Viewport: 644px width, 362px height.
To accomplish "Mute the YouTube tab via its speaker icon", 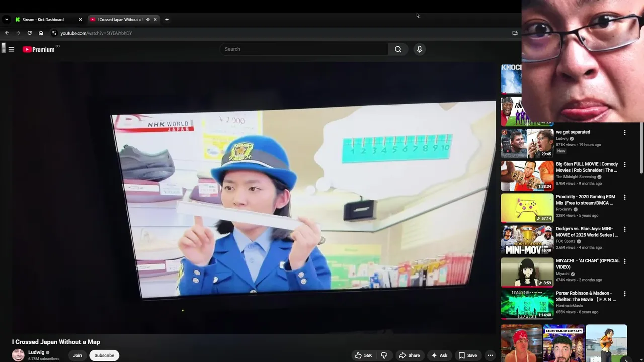I will coord(147,20).
